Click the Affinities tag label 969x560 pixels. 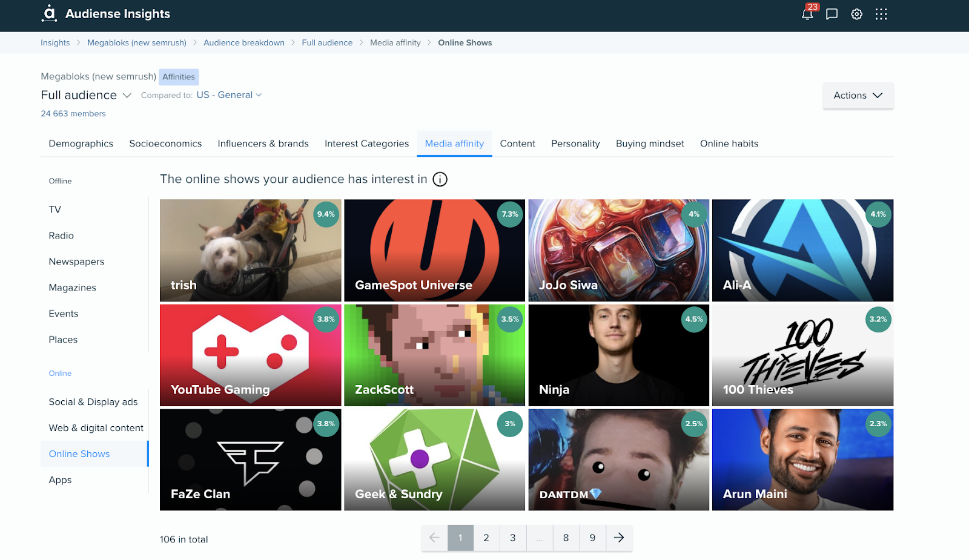pyautogui.click(x=179, y=77)
